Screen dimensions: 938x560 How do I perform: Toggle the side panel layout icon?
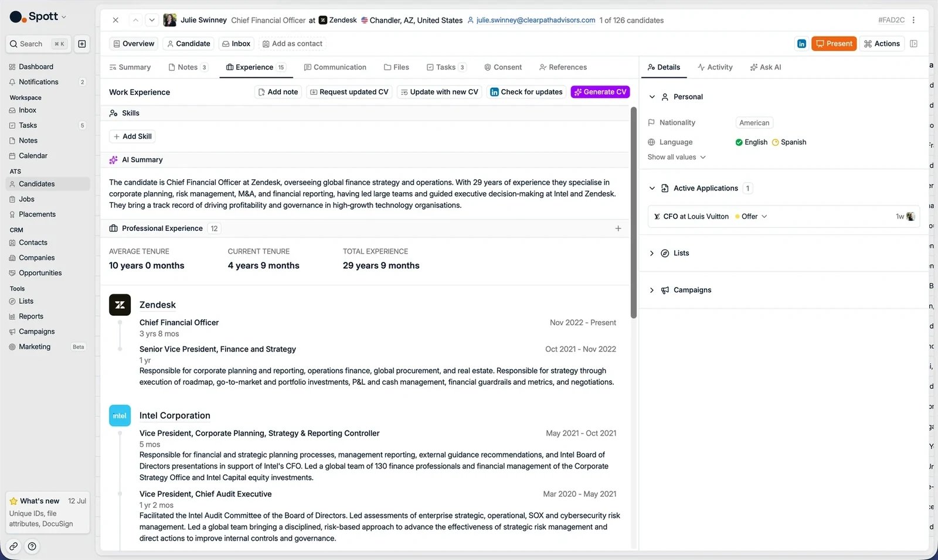click(x=913, y=44)
